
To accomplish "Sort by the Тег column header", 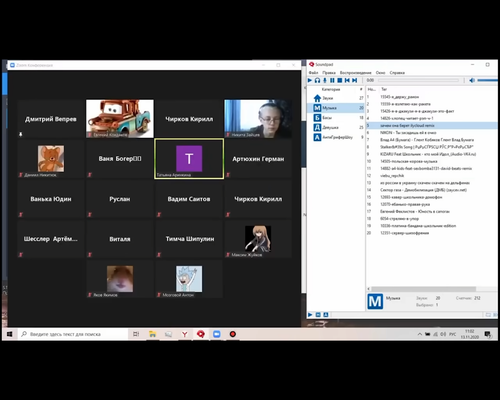I will point(384,89).
